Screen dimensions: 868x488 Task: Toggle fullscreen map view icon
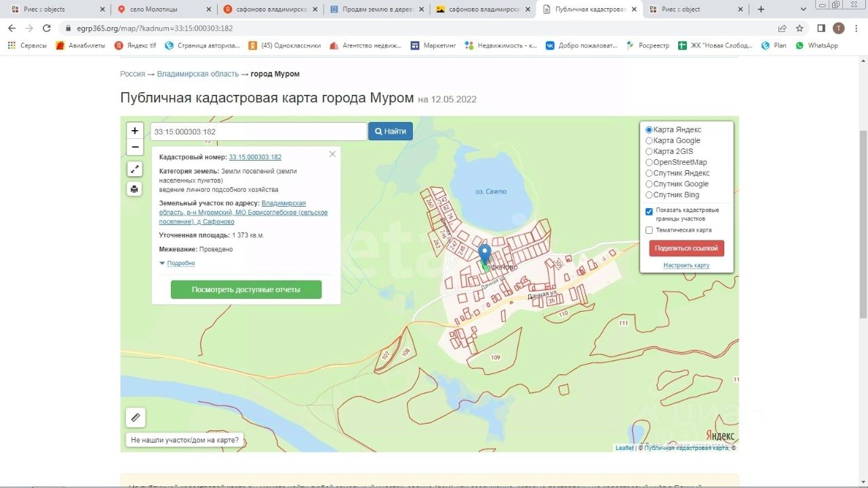135,169
